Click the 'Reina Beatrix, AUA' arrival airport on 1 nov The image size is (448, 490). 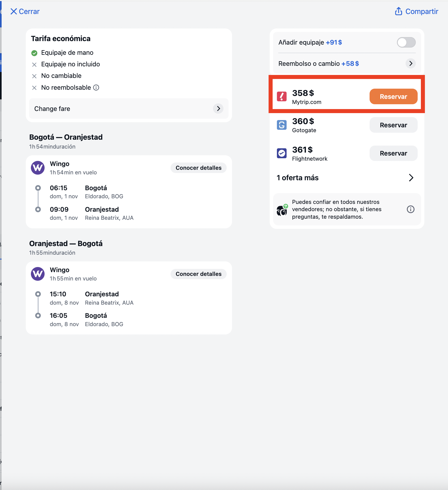tap(109, 218)
